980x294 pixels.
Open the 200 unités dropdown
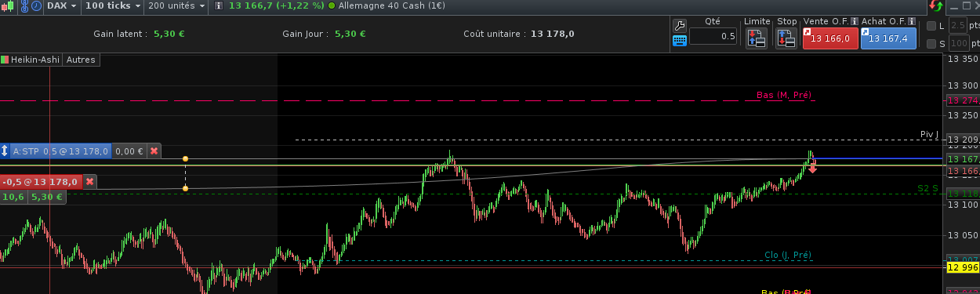click(176, 5)
